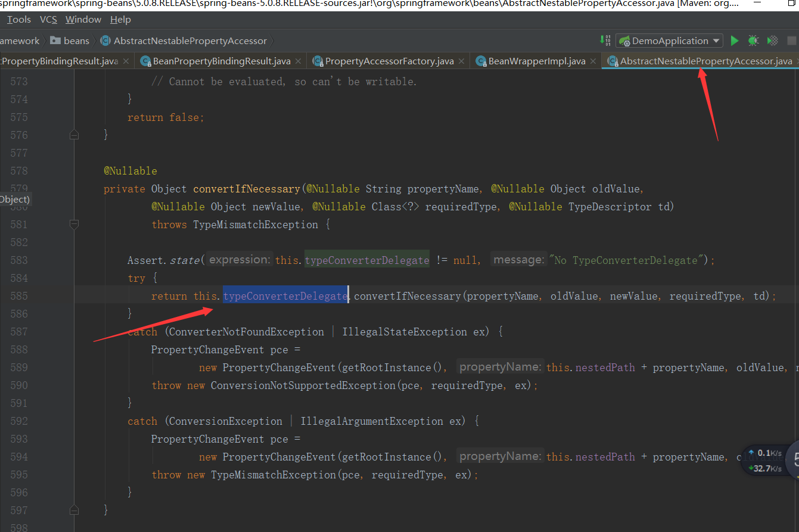Close the BeanWrapperImpl.java tab

coord(593,61)
